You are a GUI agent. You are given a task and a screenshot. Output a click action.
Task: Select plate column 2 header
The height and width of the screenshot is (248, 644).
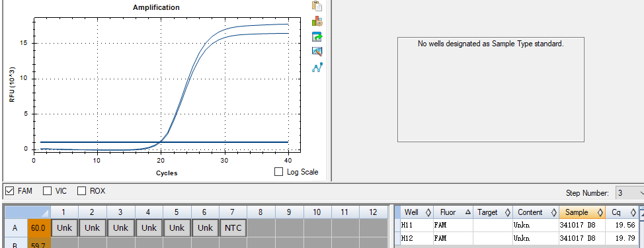click(93, 212)
